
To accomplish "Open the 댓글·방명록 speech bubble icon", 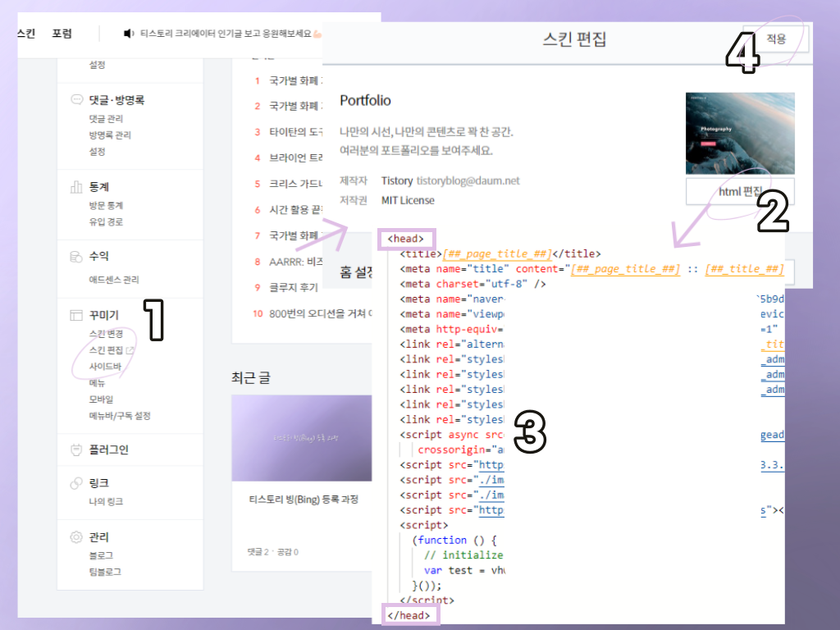I will [x=76, y=99].
